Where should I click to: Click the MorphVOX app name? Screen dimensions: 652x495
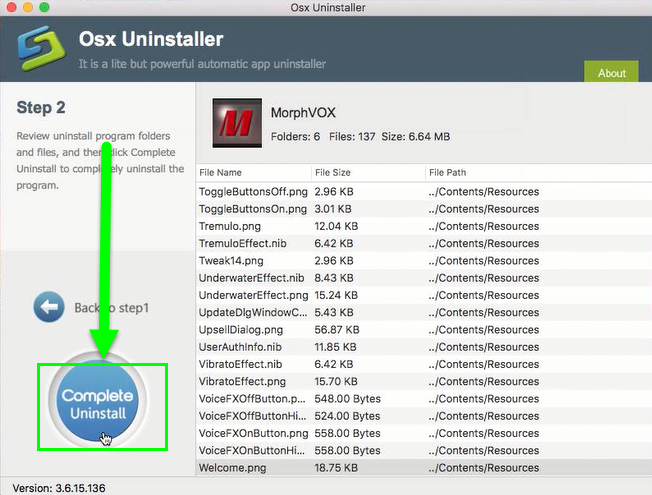coord(303,113)
